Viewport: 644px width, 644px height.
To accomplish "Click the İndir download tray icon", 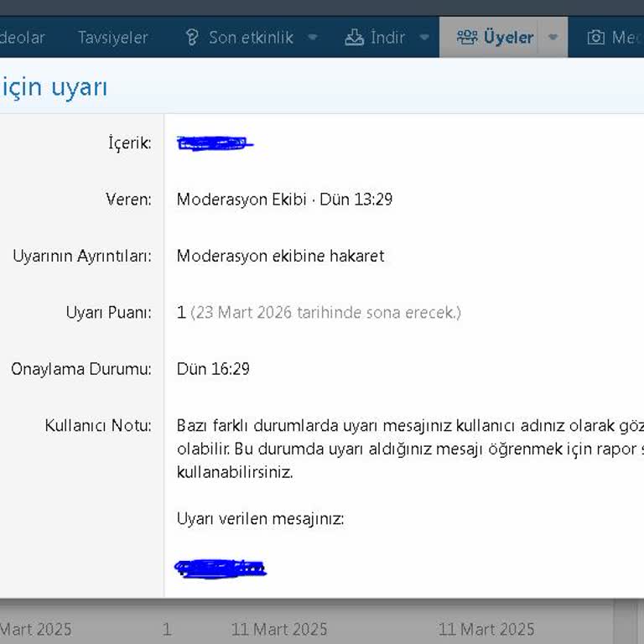I will click(354, 38).
